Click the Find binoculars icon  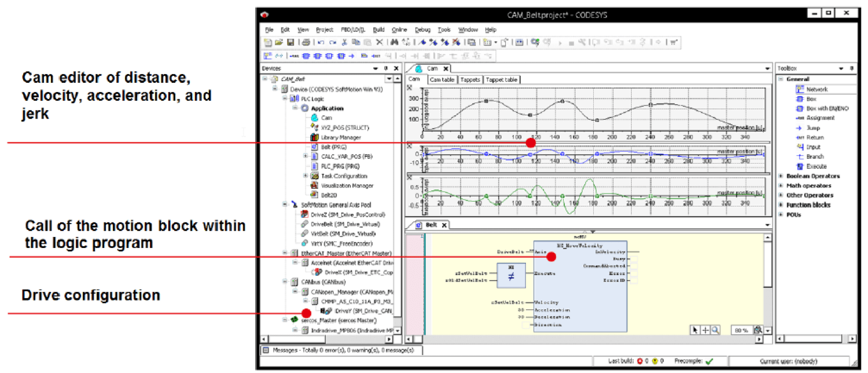click(x=394, y=42)
